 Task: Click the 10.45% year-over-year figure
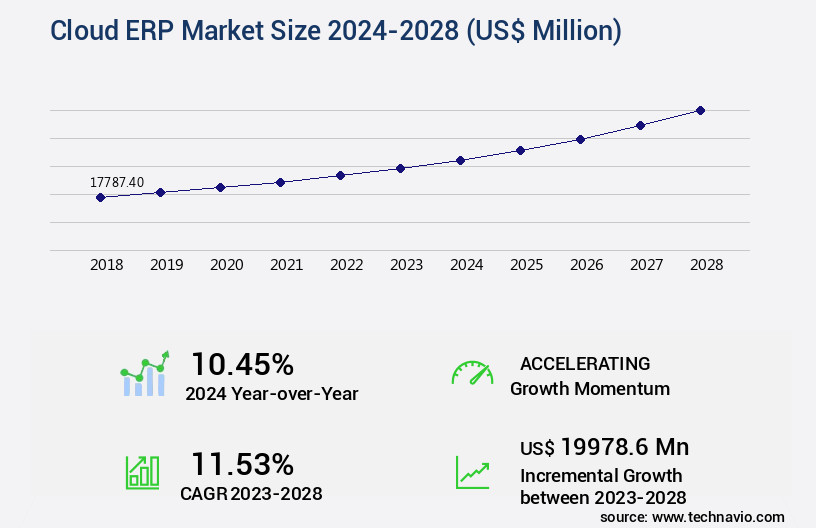[x=242, y=363]
